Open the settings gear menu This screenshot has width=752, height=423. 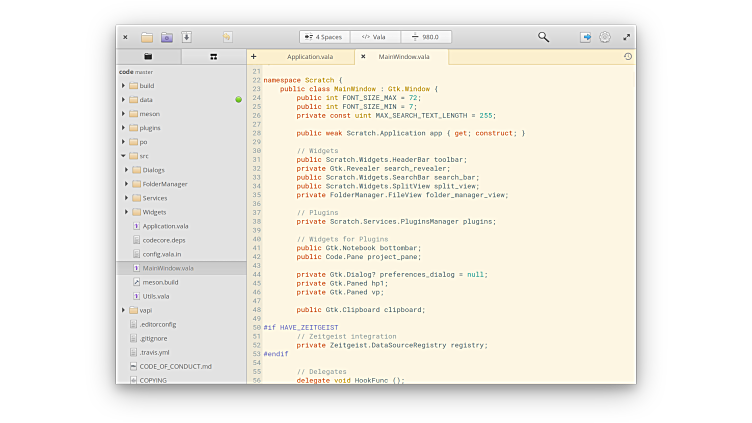coord(605,37)
